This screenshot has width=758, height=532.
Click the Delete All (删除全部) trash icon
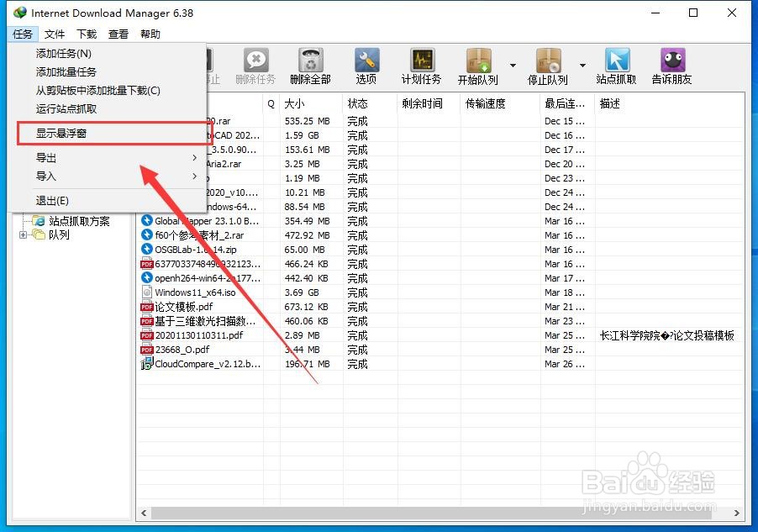[x=310, y=66]
